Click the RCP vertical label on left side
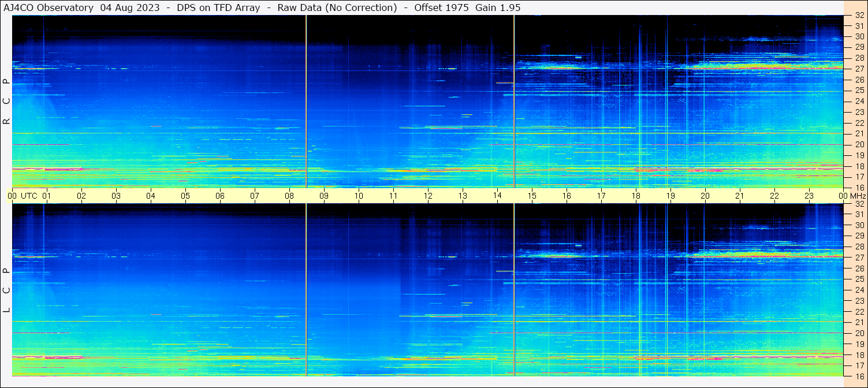This screenshot has width=868, height=388. [7, 101]
